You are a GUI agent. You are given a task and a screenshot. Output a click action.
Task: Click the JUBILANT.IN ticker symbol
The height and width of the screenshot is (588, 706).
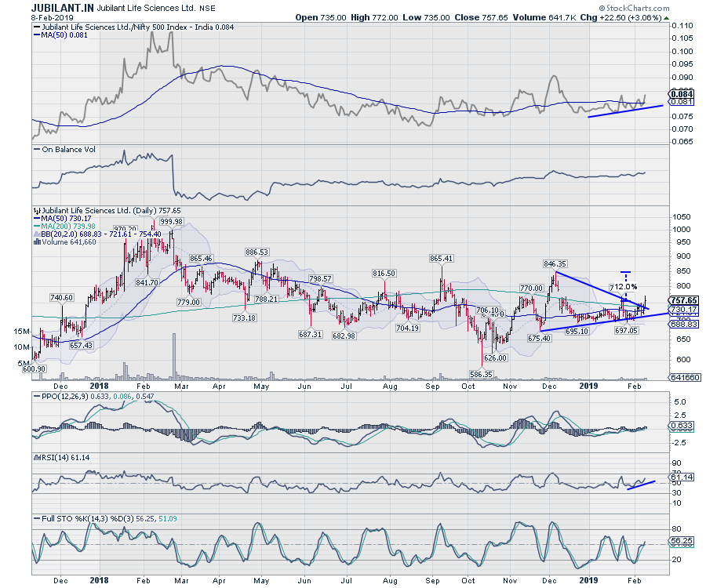tap(63, 8)
